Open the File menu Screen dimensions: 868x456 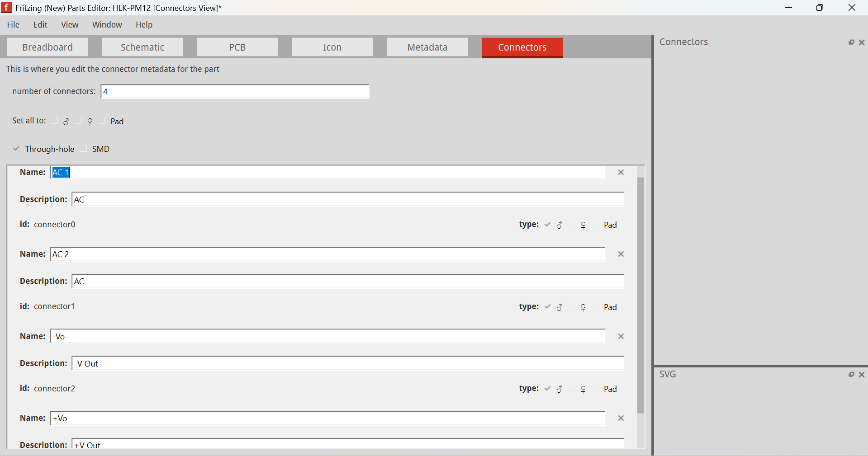pos(13,25)
